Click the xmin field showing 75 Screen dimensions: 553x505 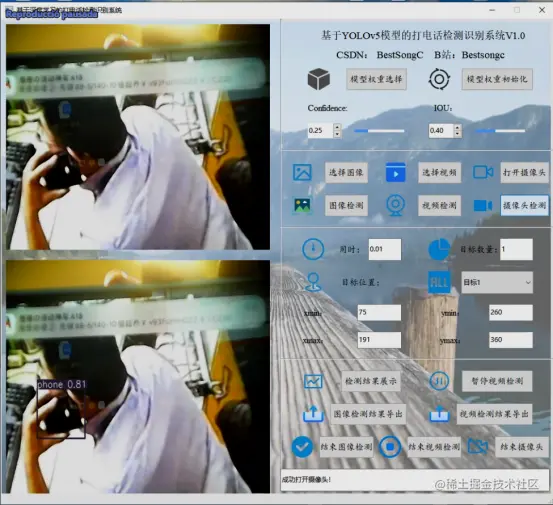point(379,312)
